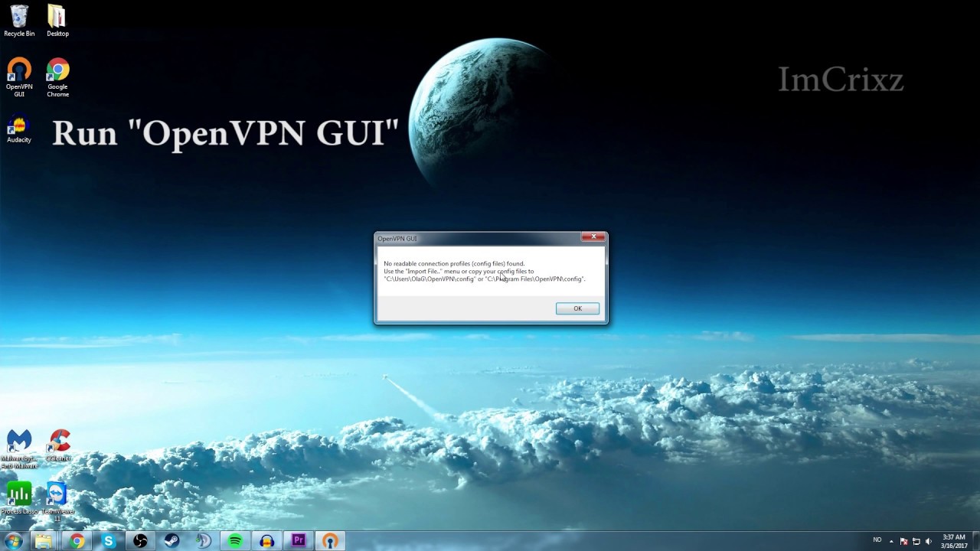Open Adobe Premiere Pro from the taskbar
980x551 pixels.
coord(299,541)
